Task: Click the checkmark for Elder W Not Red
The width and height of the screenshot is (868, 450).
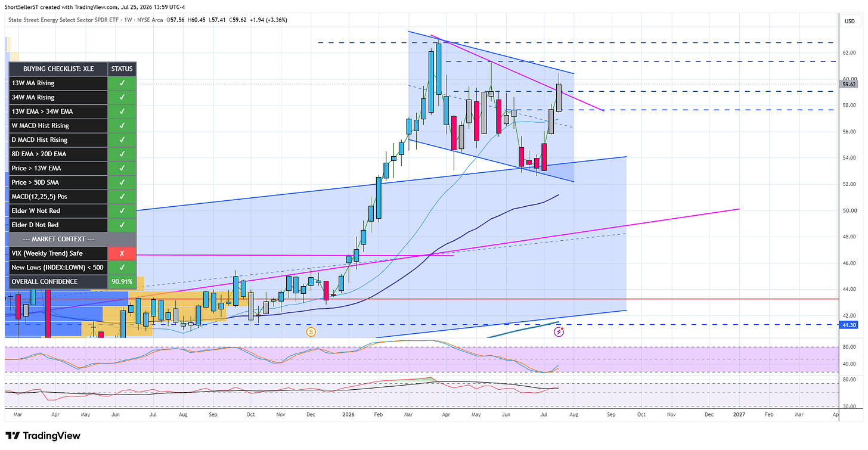Action: click(x=122, y=210)
